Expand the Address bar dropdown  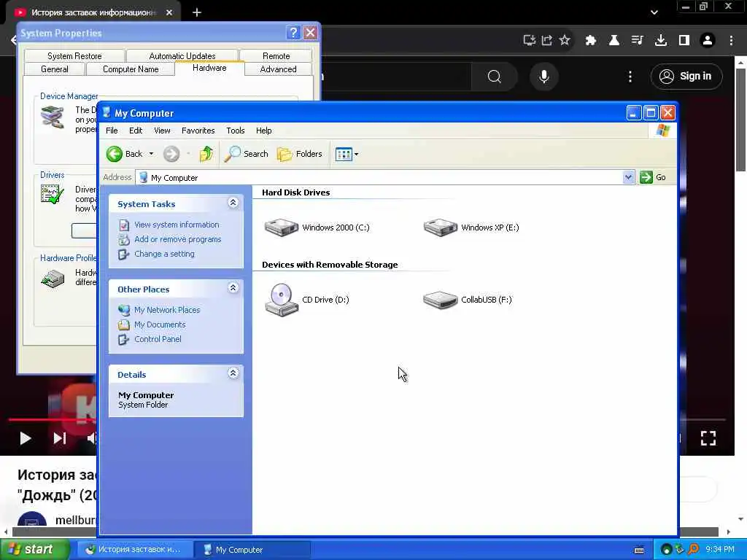[628, 177]
